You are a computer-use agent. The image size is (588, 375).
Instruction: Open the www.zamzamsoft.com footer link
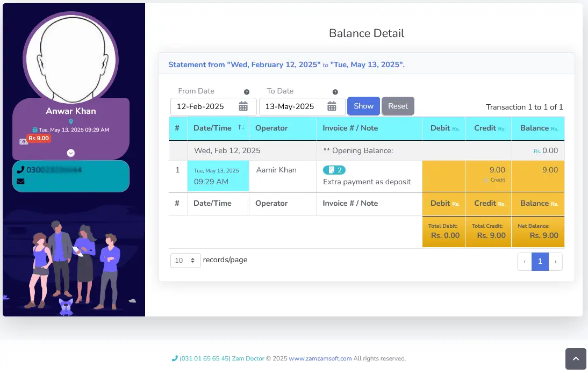click(320, 358)
